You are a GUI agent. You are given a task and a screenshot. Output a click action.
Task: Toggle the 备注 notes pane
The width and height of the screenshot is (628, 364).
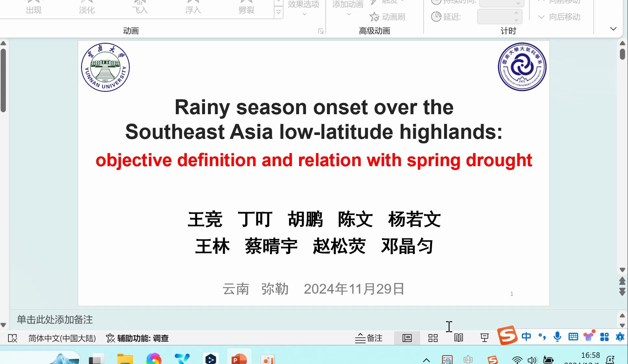(369, 338)
